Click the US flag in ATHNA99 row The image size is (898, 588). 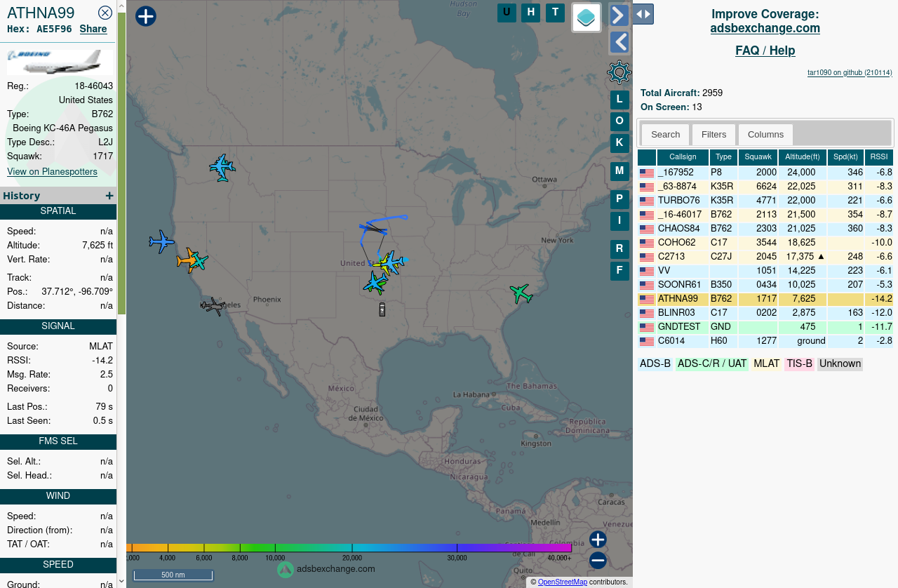coord(646,299)
